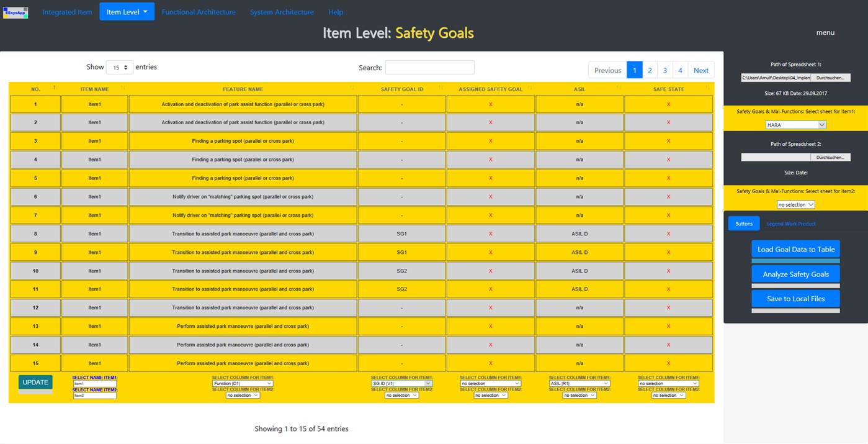The width and height of the screenshot is (868, 444).
Task: Sort the ITEM NAME column using its sort icon
Action: (x=122, y=89)
